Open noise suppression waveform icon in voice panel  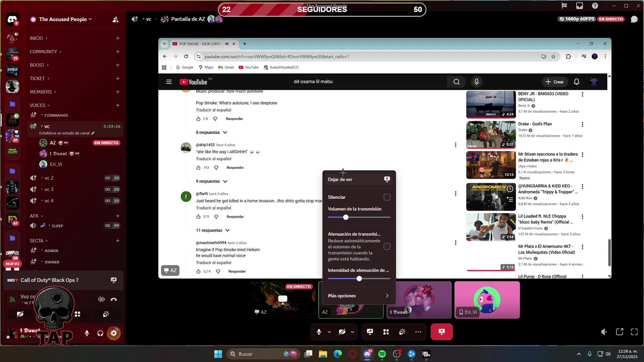pyautogui.click(x=101, y=299)
